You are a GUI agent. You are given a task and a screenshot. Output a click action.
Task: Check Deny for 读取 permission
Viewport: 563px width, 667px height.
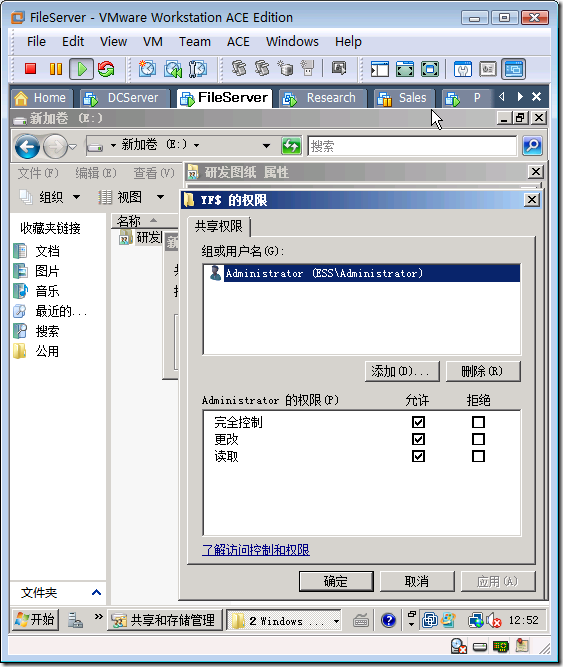click(x=478, y=456)
